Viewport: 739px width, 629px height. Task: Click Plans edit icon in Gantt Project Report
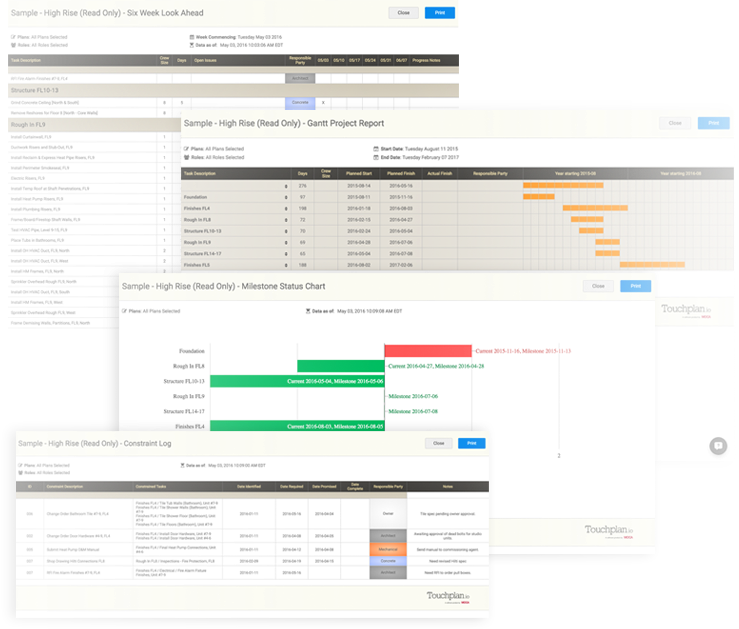tap(187, 149)
